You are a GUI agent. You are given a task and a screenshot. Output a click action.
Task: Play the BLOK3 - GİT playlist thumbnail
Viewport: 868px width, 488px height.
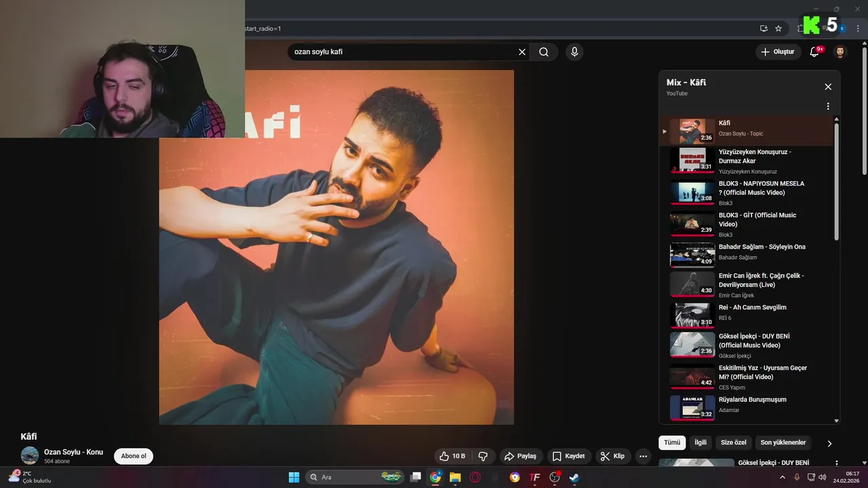pyautogui.click(x=692, y=224)
